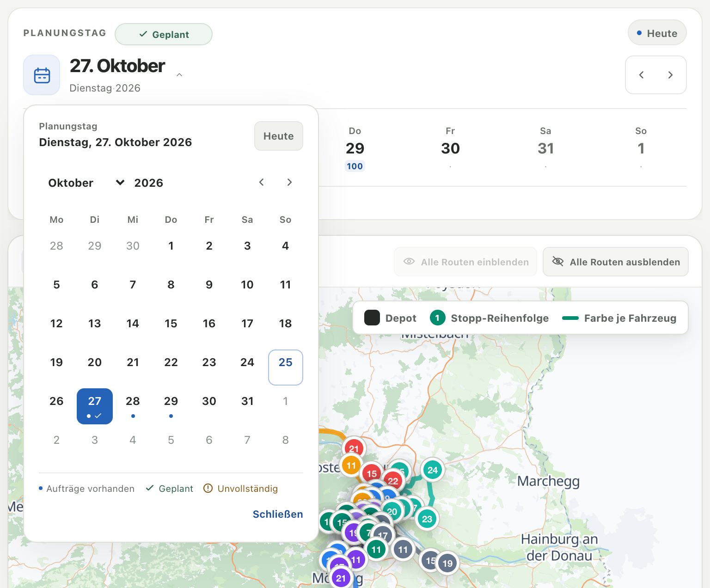Click the gray stop marker 19 on map
Screen dimensions: 710x588
point(447,563)
